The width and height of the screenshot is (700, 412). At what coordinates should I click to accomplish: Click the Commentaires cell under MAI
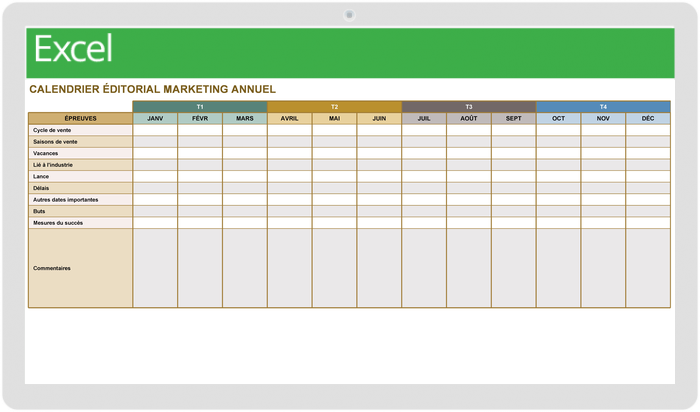(334, 268)
